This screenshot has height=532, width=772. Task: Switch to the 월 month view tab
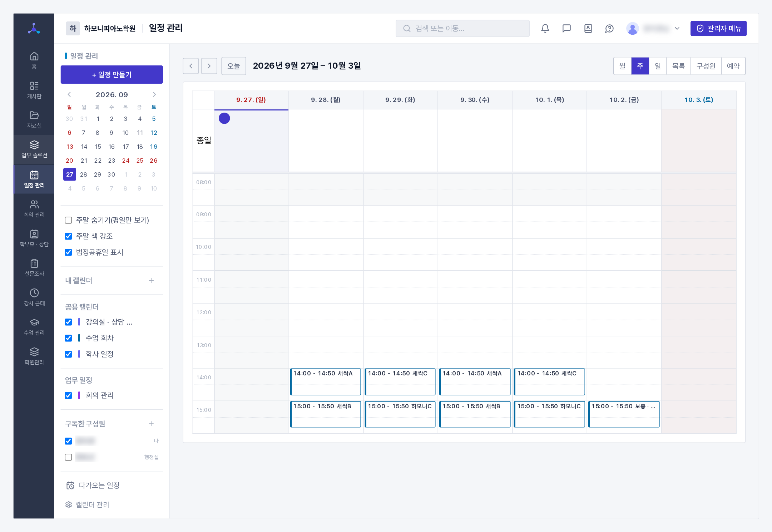point(622,66)
